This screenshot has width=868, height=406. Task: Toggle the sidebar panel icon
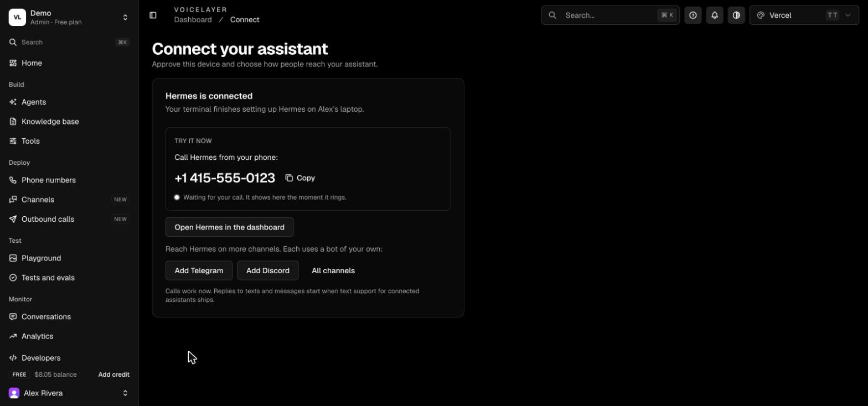pos(153,15)
